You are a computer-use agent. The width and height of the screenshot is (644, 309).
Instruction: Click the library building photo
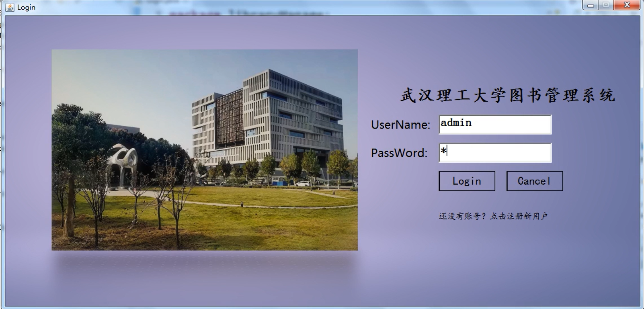pos(205,150)
